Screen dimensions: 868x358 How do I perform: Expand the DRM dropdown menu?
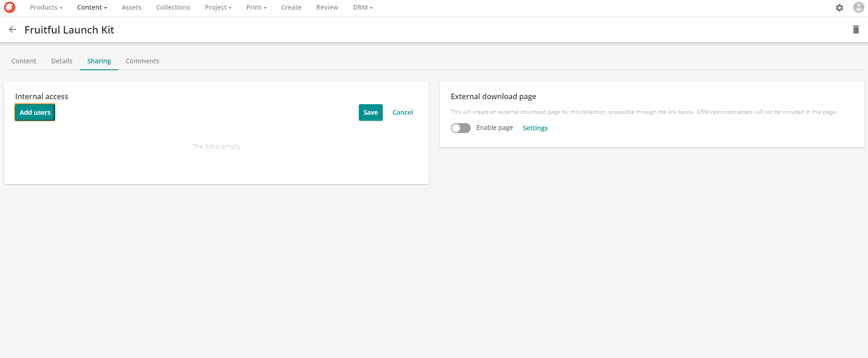click(x=363, y=7)
